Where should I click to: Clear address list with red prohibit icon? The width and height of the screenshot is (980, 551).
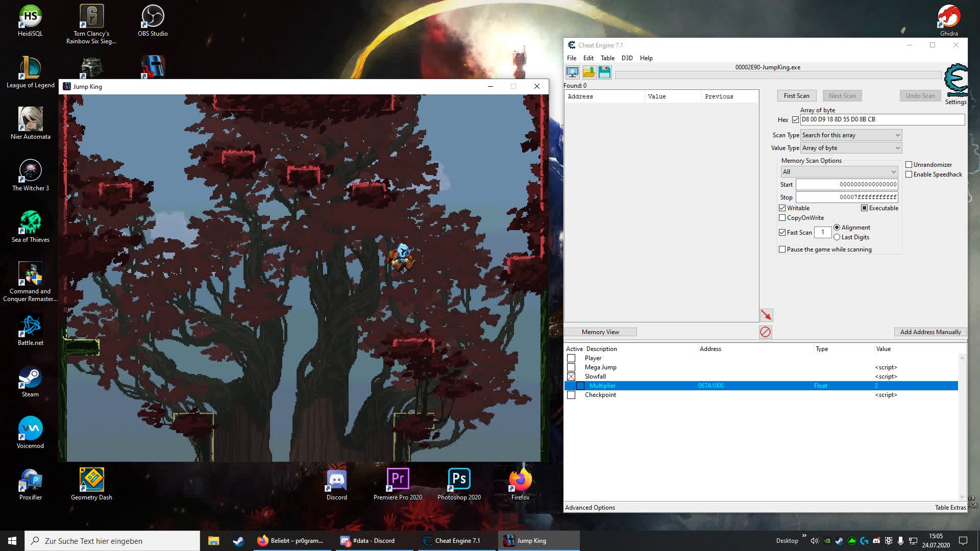[x=765, y=332]
